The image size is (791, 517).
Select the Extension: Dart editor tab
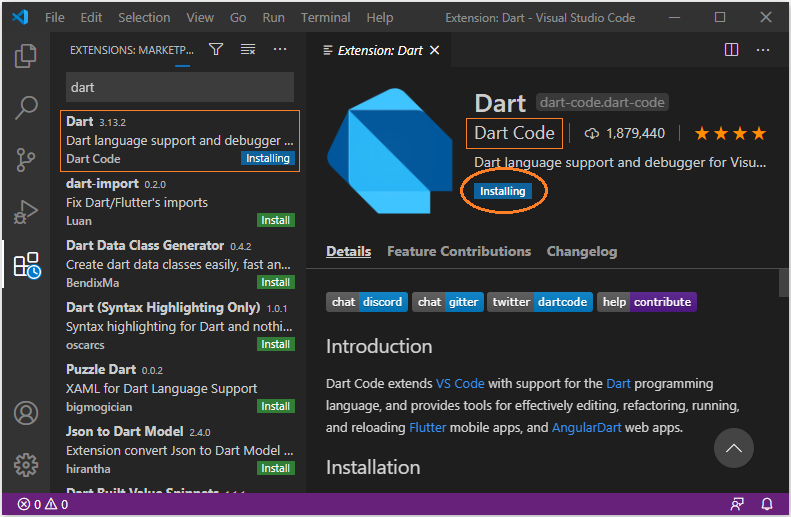[x=380, y=50]
